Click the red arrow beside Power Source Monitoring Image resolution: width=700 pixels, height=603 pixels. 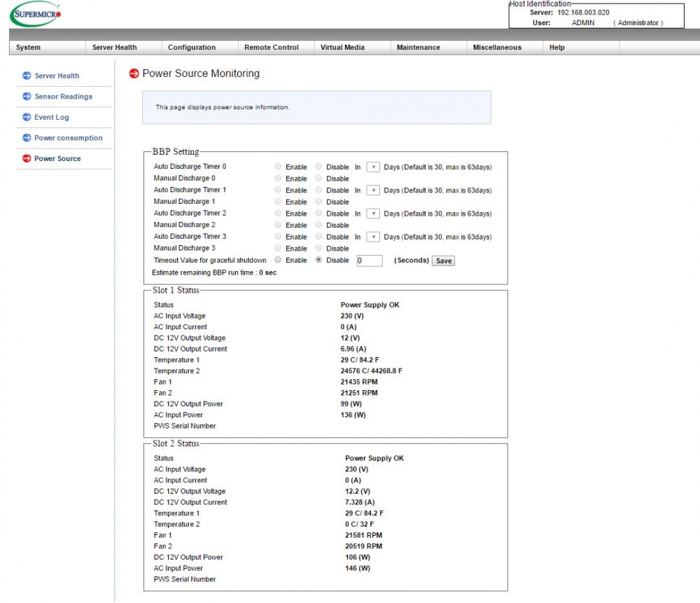(134, 73)
